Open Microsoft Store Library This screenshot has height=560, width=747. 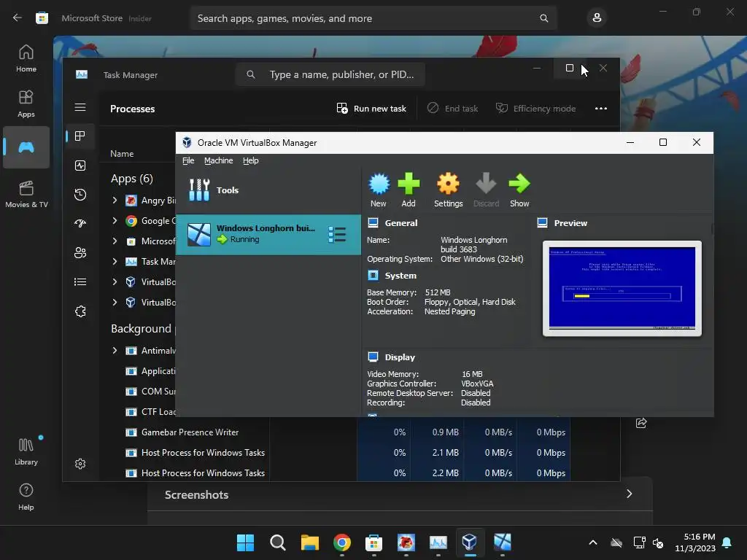(26, 451)
